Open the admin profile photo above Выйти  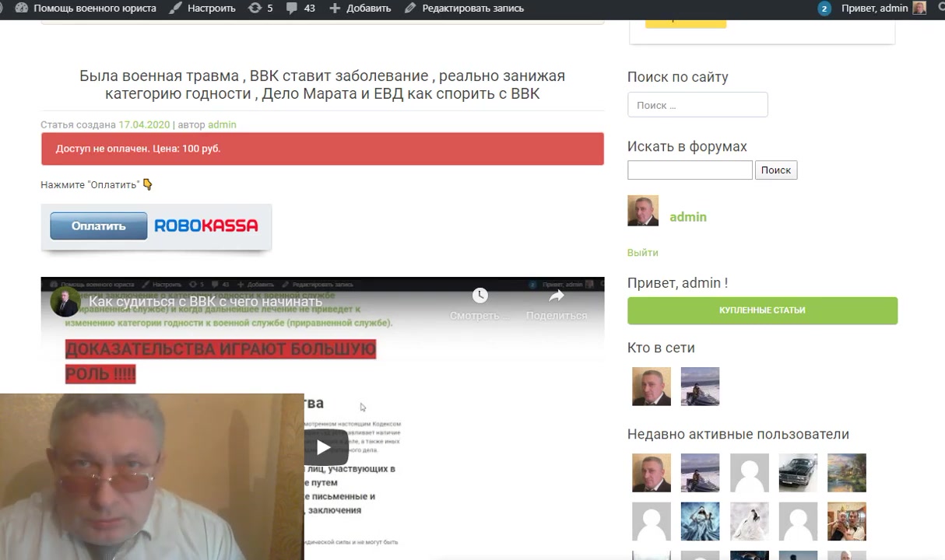click(643, 211)
